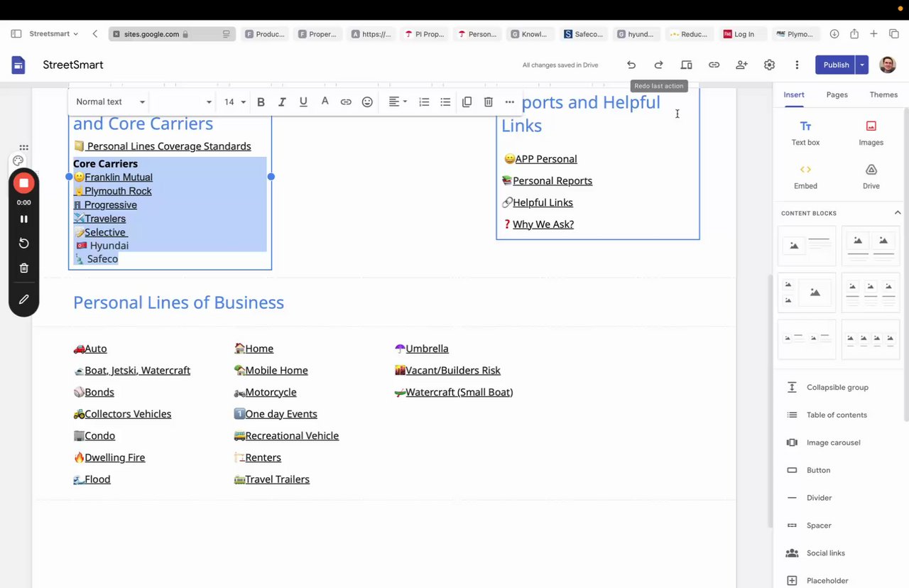
Task: Pause the screen recording
Action: click(x=23, y=219)
